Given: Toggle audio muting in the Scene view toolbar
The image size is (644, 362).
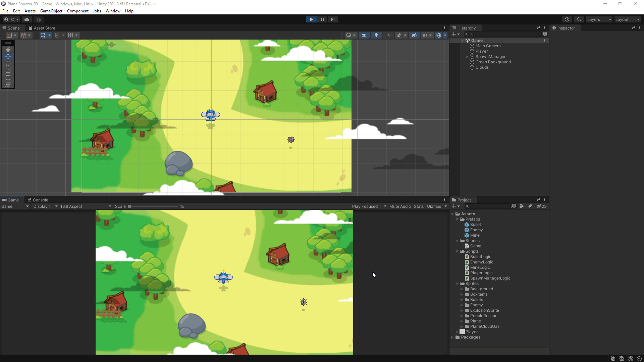Looking at the screenshot, I should (388, 35).
